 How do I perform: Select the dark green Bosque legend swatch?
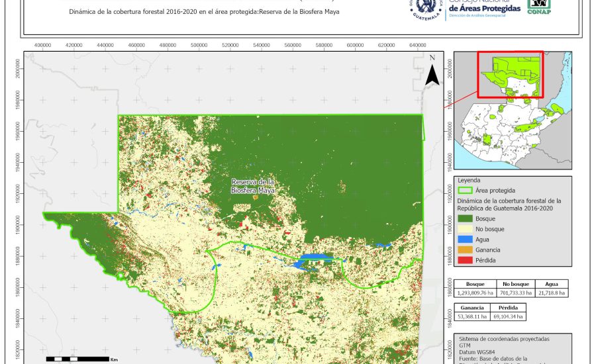[x=466, y=218]
